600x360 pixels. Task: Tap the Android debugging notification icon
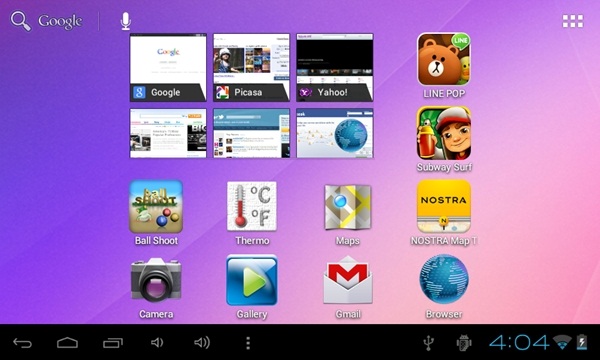tap(464, 343)
